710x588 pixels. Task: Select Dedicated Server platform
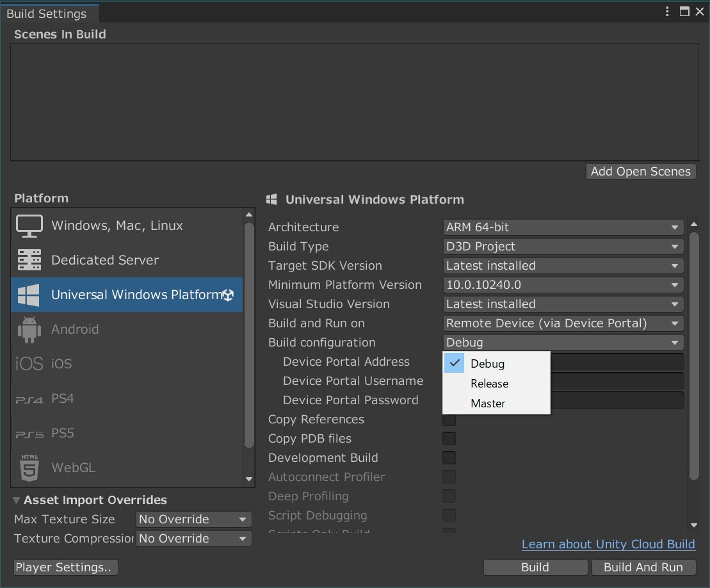(x=127, y=260)
